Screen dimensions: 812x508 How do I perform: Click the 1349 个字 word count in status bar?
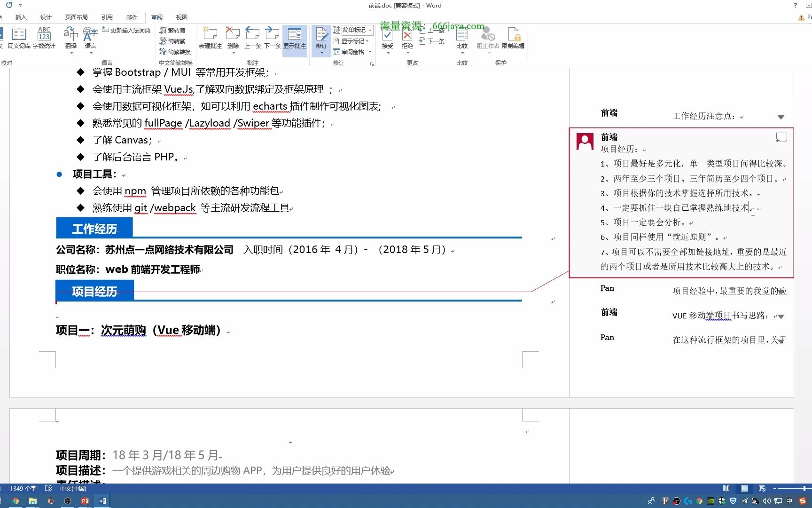[23, 488]
